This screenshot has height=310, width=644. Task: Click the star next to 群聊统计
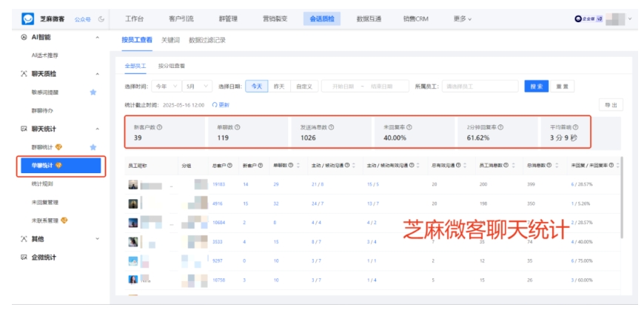(93, 147)
